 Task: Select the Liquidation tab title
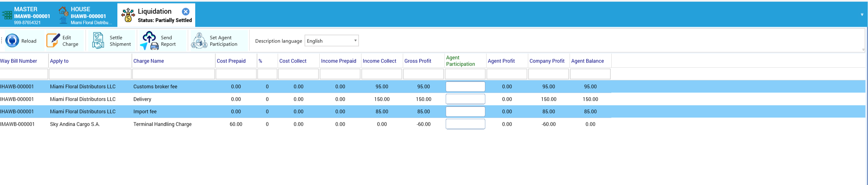[155, 11]
